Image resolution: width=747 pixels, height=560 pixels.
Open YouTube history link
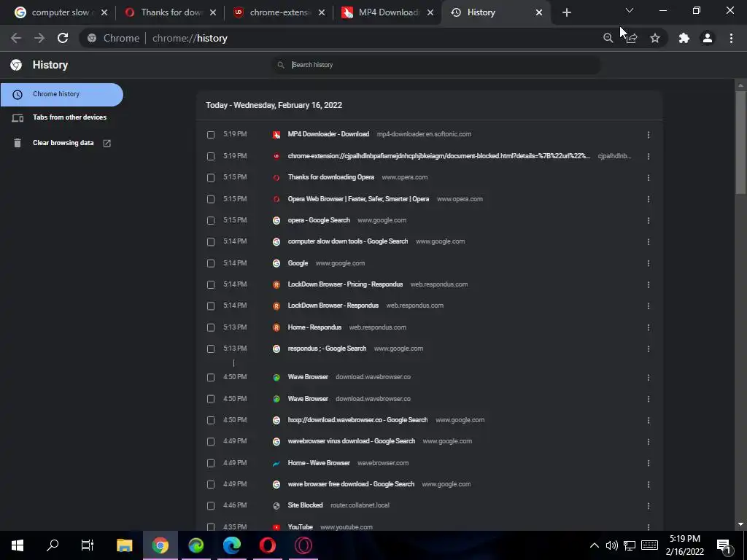[x=300, y=527]
